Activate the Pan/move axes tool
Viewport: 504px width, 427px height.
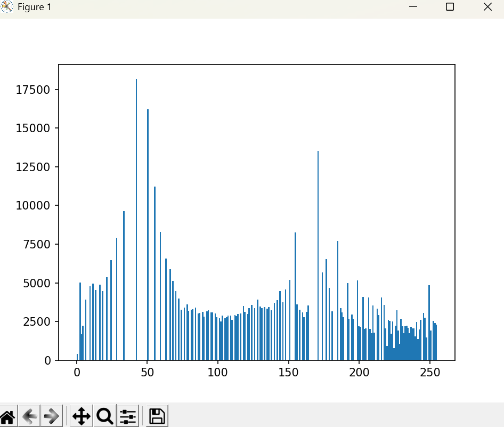[x=82, y=416]
